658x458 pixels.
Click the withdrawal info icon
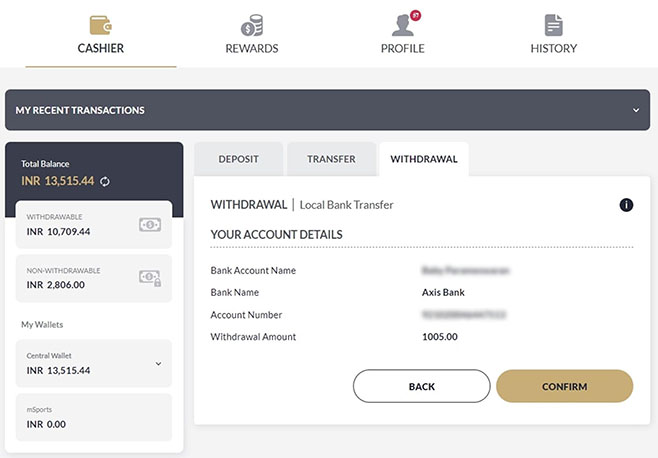pyautogui.click(x=627, y=205)
